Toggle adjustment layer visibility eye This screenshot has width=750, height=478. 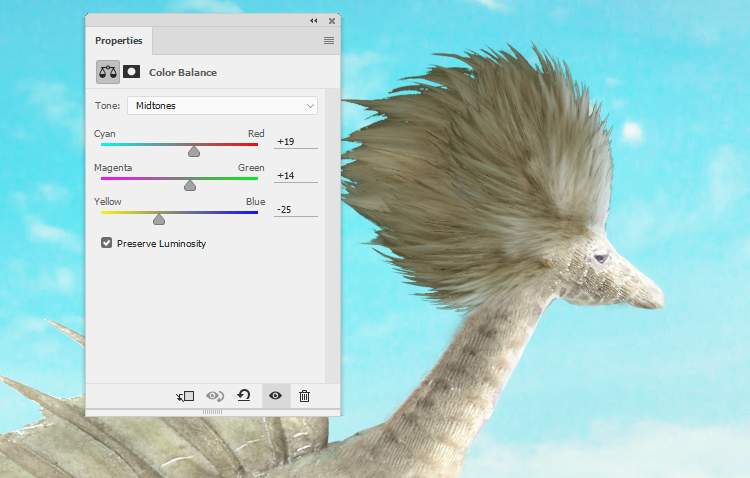[275, 396]
